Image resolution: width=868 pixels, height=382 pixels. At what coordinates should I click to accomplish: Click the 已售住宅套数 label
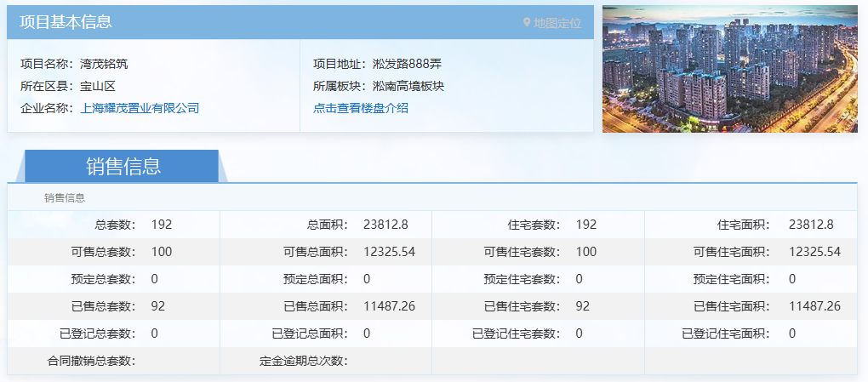point(522,306)
